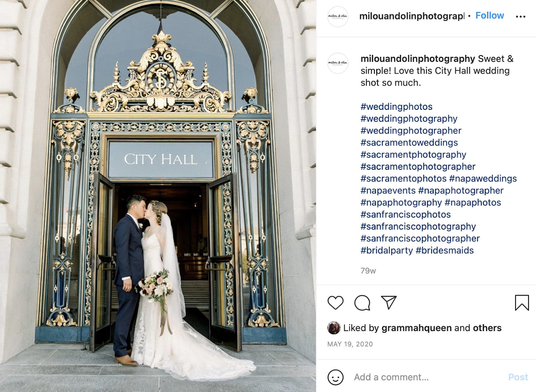The height and width of the screenshot is (392, 536).
Task: Open the three-dot more options menu
Action: [x=521, y=16]
